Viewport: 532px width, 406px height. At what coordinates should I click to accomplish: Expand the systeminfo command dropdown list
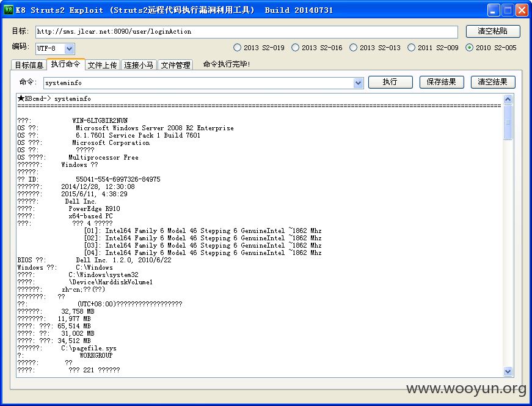[x=358, y=83]
